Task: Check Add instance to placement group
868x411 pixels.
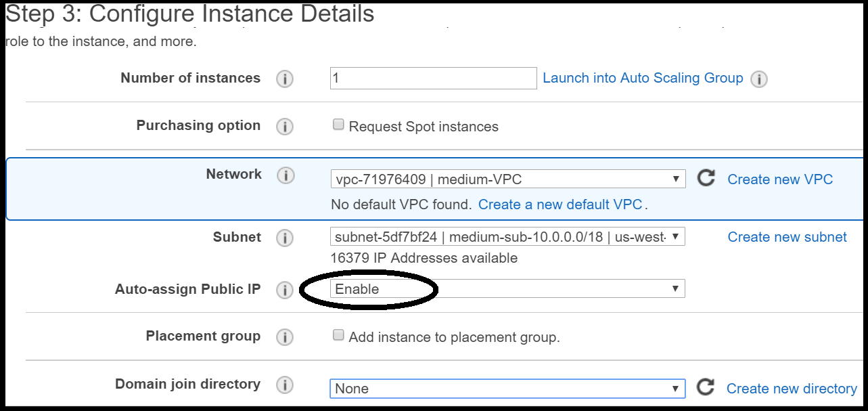Action: pyautogui.click(x=339, y=335)
